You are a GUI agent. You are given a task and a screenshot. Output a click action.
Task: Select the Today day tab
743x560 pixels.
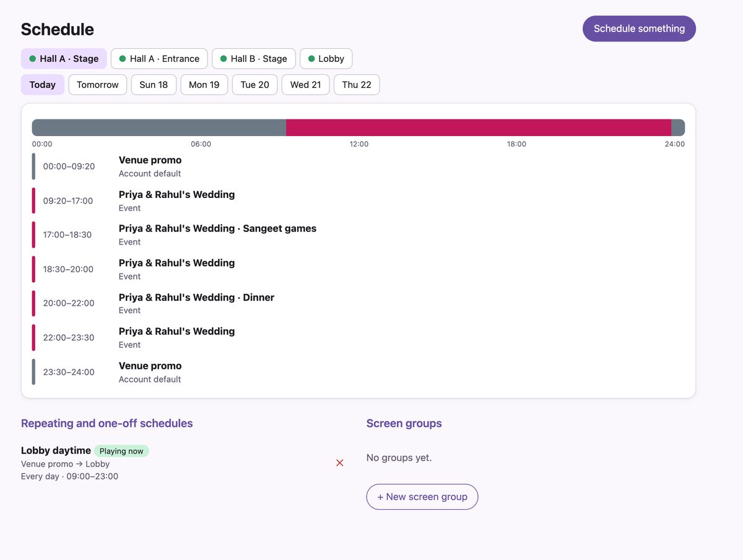click(43, 85)
